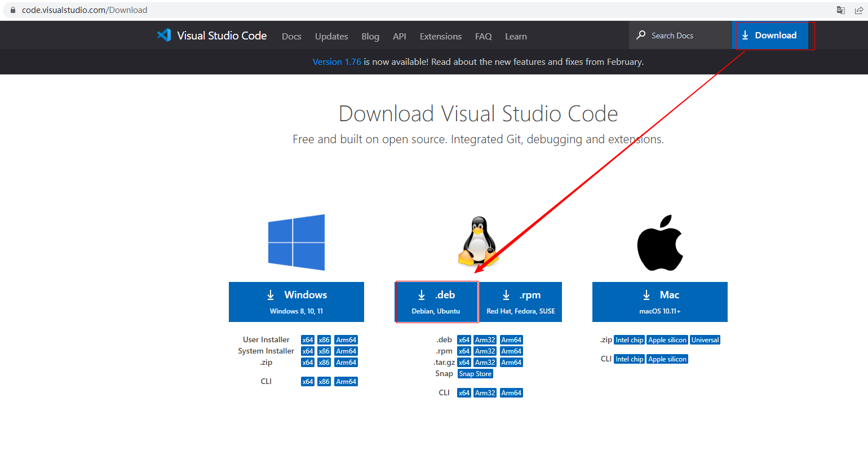
Task: Click the Linux Tux penguin image
Action: coord(479,241)
